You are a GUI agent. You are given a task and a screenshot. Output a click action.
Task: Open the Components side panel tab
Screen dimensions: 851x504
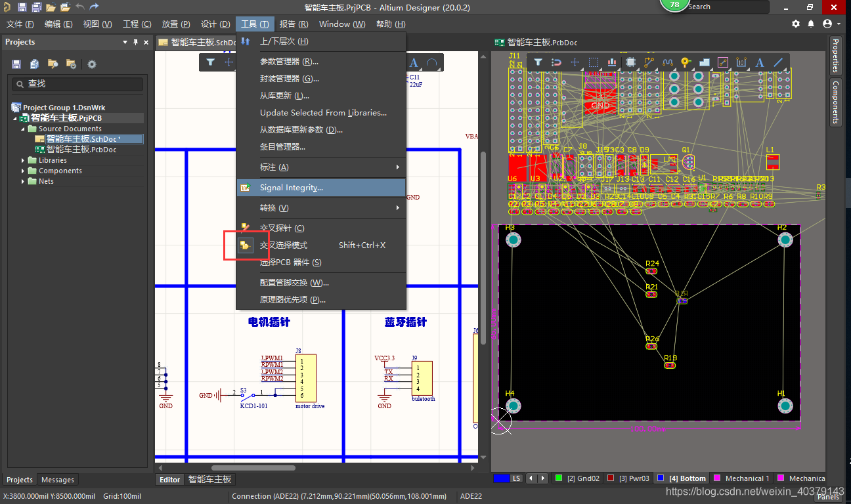835,102
